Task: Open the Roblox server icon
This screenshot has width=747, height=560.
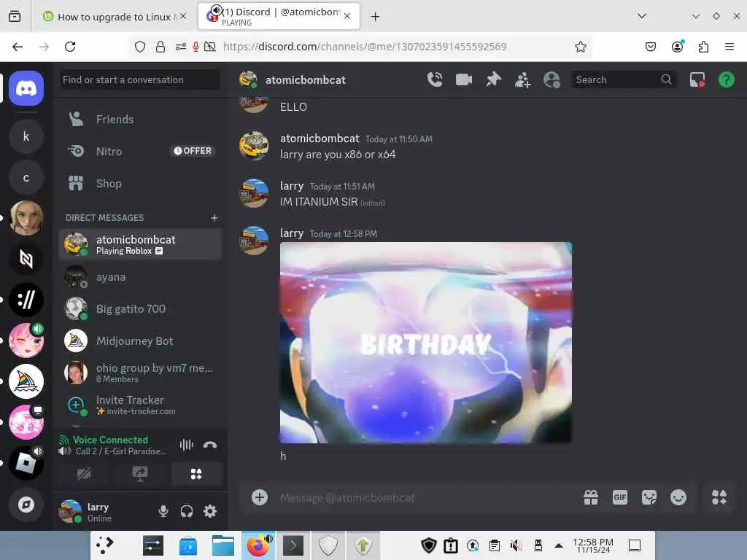Action: 26,463
